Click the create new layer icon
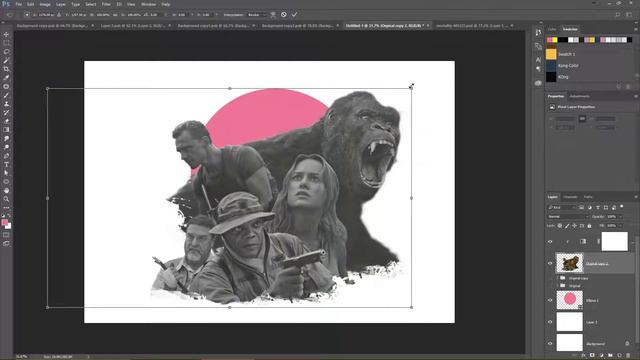 [619, 356]
